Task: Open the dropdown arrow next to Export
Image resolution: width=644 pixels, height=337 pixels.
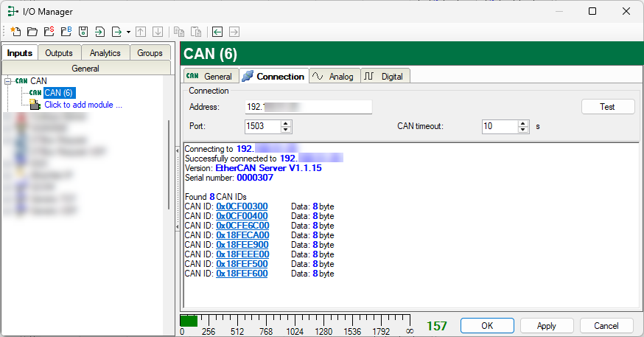Action: [x=128, y=32]
